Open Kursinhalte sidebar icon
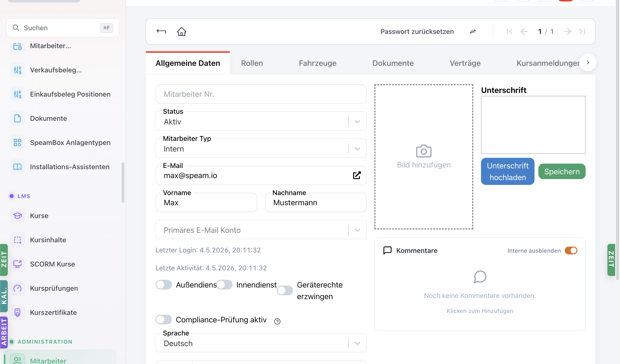 click(x=17, y=240)
